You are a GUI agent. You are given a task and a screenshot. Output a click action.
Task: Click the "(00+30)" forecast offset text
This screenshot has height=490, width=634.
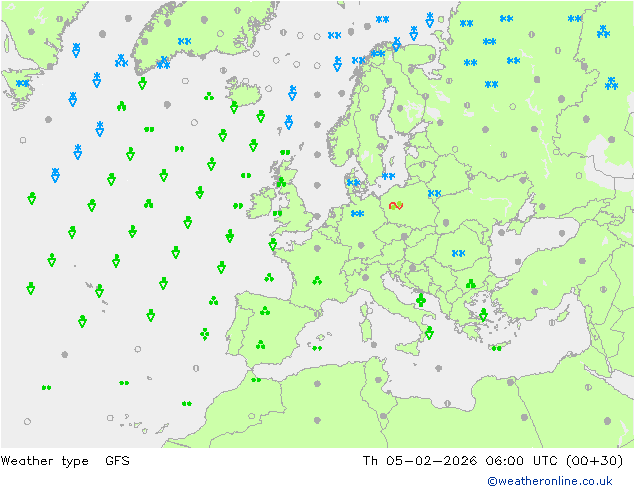click(594, 461)
